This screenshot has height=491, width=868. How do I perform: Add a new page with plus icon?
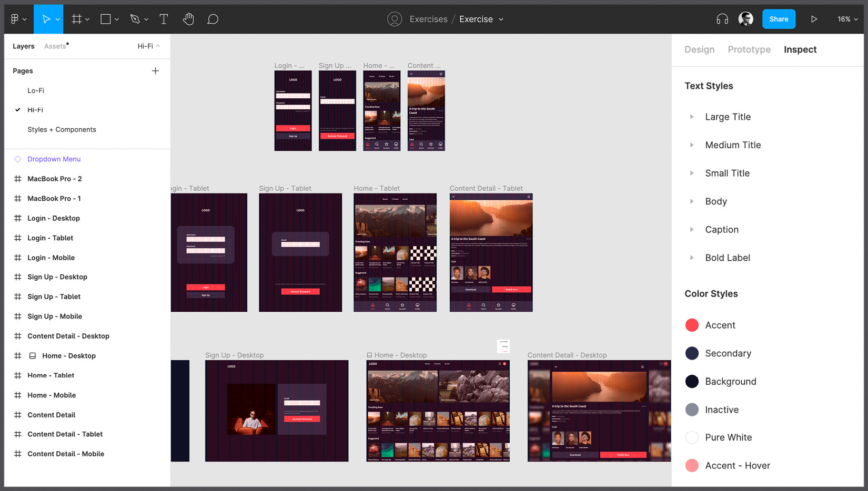pos(155,71)
